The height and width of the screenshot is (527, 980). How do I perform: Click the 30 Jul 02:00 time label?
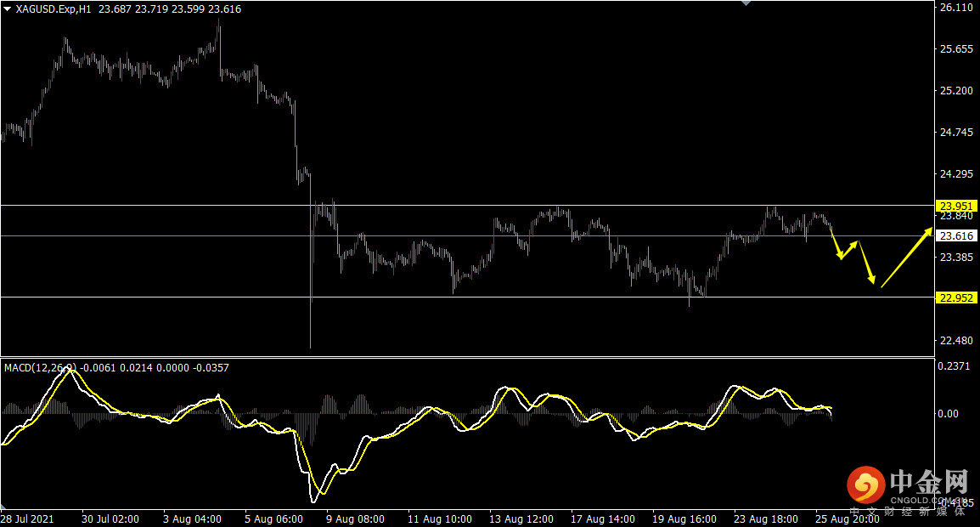point(110,519)
